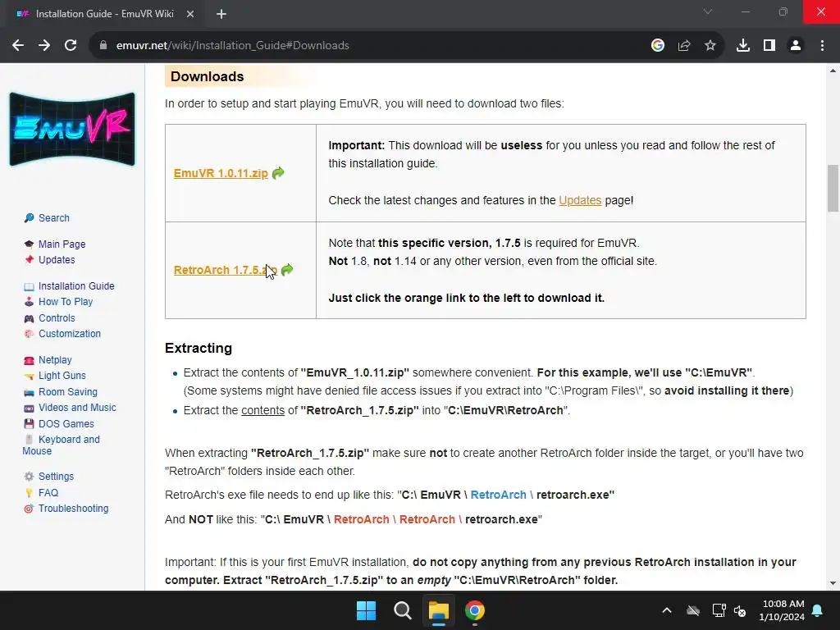Toggle Chrome side panel
This screenshot has width=840, height=630.
pos(769,46)
